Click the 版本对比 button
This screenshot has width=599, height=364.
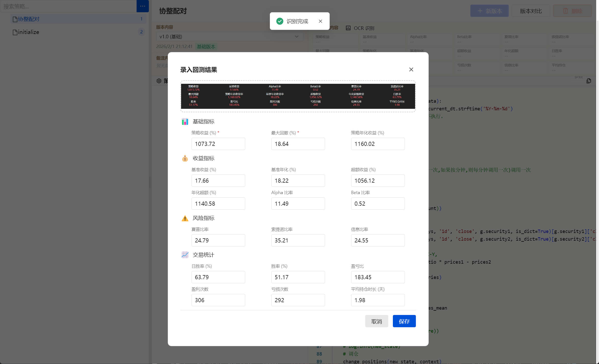point(530,11)
